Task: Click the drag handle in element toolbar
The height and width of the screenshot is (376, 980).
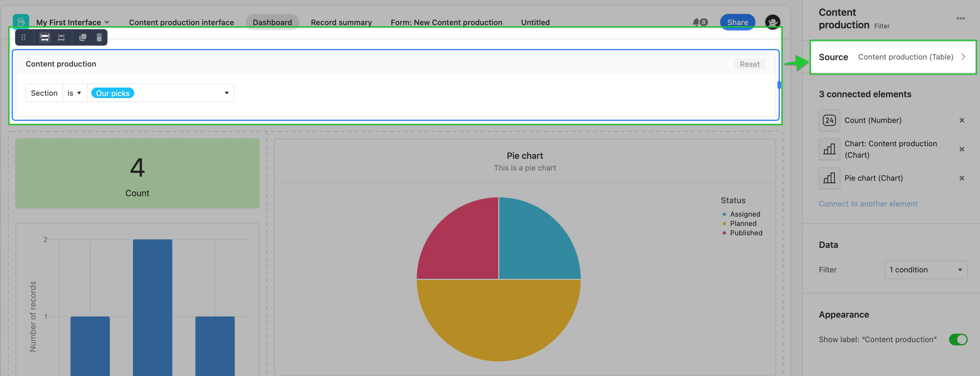Action: coord(24,37)
